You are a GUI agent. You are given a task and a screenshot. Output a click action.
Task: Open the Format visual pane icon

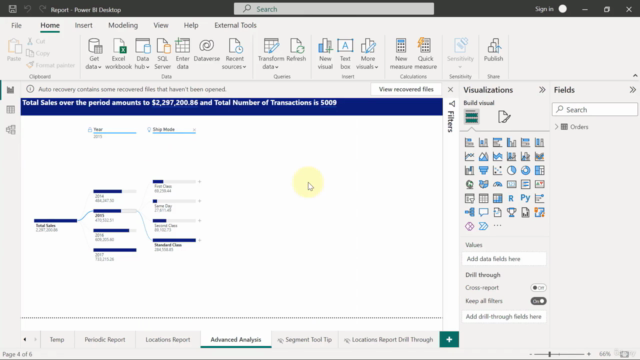click(504, 117)
